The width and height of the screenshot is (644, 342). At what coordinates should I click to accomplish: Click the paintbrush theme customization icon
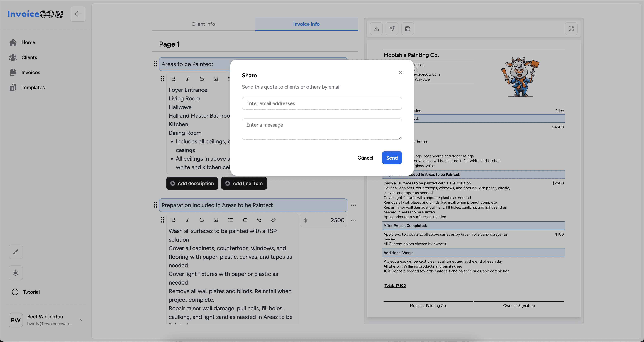(x=16, y=252)
